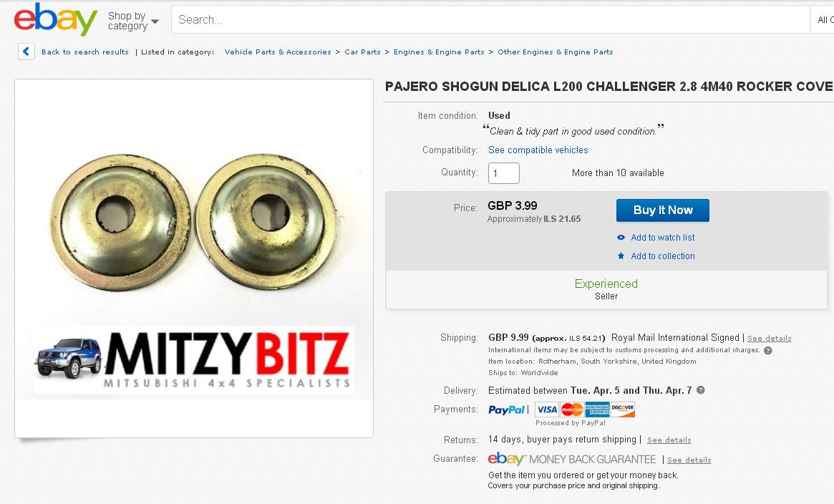
Task: Click the eBay Money Back Guarantee logo
Action: click(x=572, y=459)
